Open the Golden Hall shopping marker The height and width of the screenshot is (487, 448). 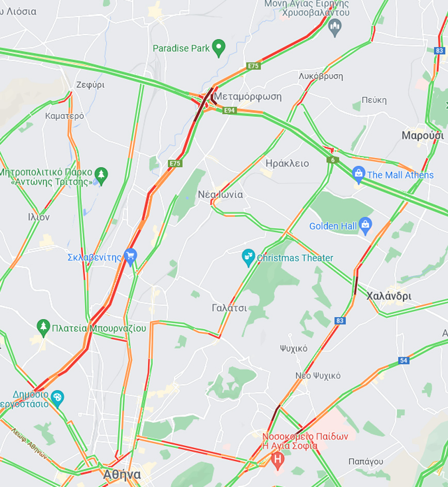coord(365,225)
